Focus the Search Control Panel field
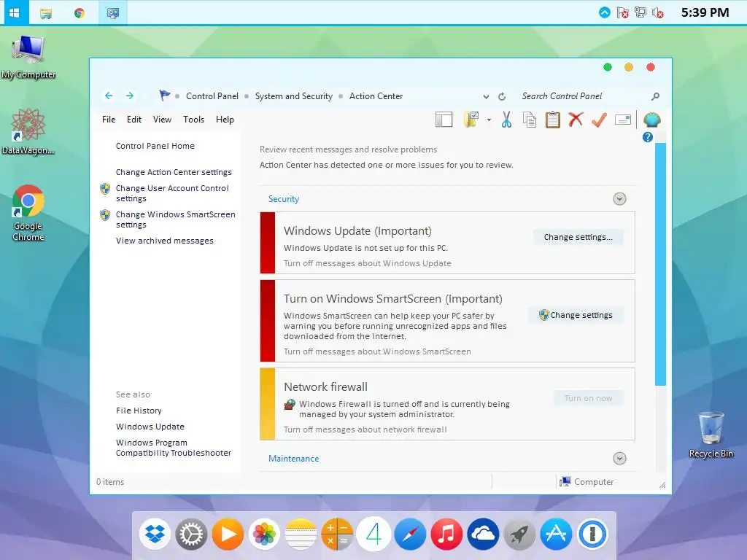Viewport: 747px width, 560px height. (583, 96)
